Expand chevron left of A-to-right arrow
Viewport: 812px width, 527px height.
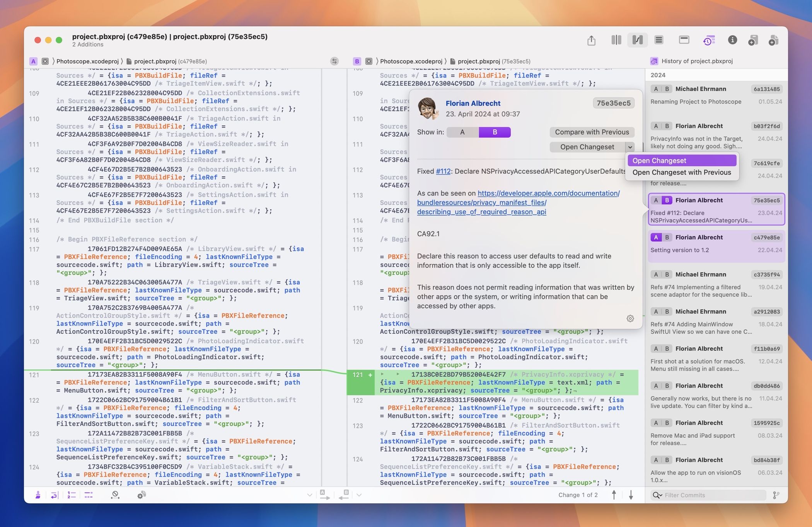[309, 495]
